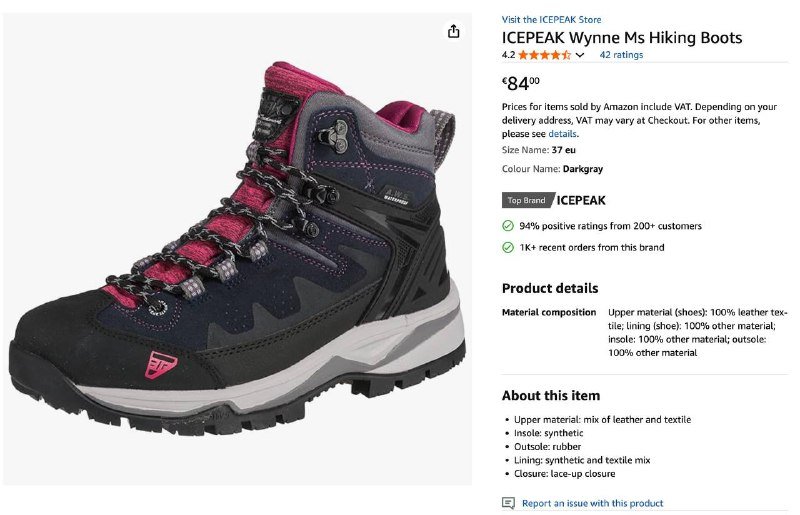This screenshot has width=800, height=515.
Task: Open the "details" link in the VAT notice
Action: (562, 134)
